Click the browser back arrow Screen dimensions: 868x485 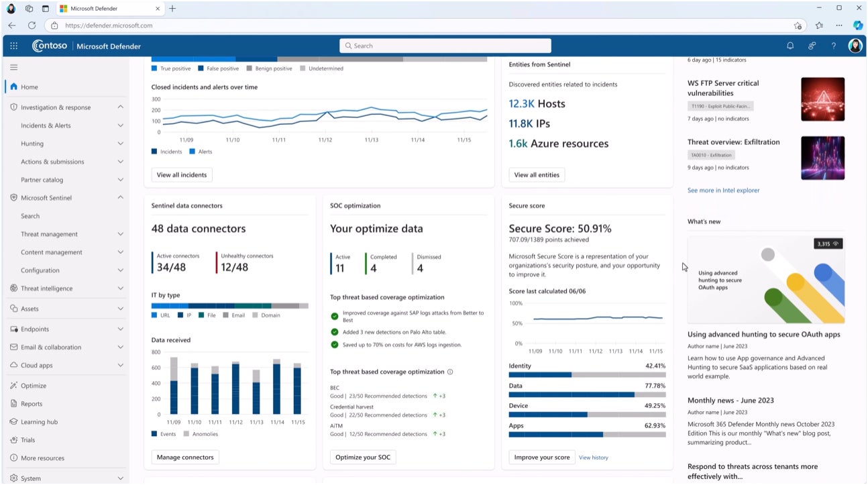pos(11,25)
